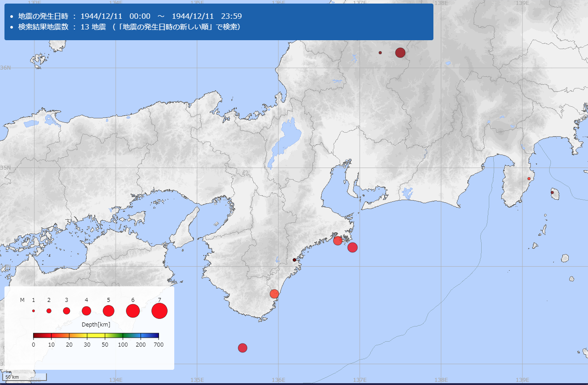
Task: Click the '137E' longitude label along the bottom
Action: click(360, 380)
